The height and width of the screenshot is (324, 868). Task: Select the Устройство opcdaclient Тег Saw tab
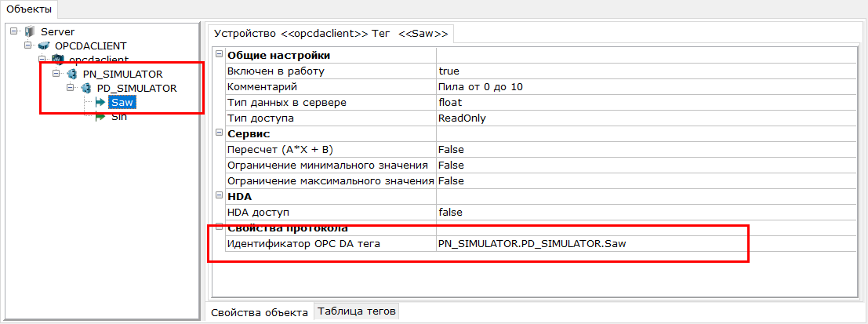click(330, 33)
